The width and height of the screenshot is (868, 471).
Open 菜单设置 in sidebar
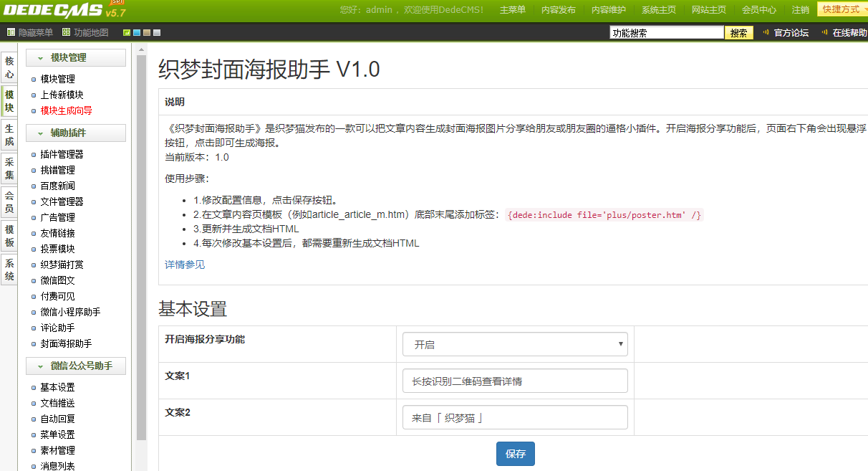pos(57,434)
